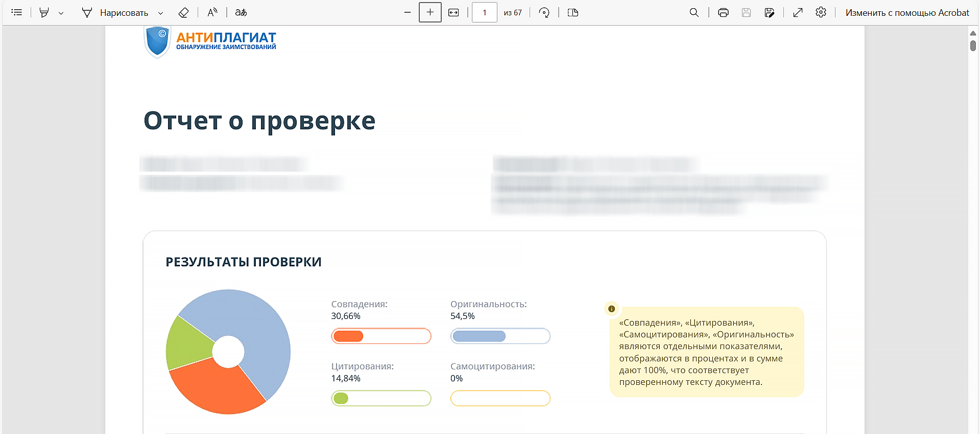The image size is (980, 434).
Task: Click the vertical scrollbar thumb
Action: 973,45
